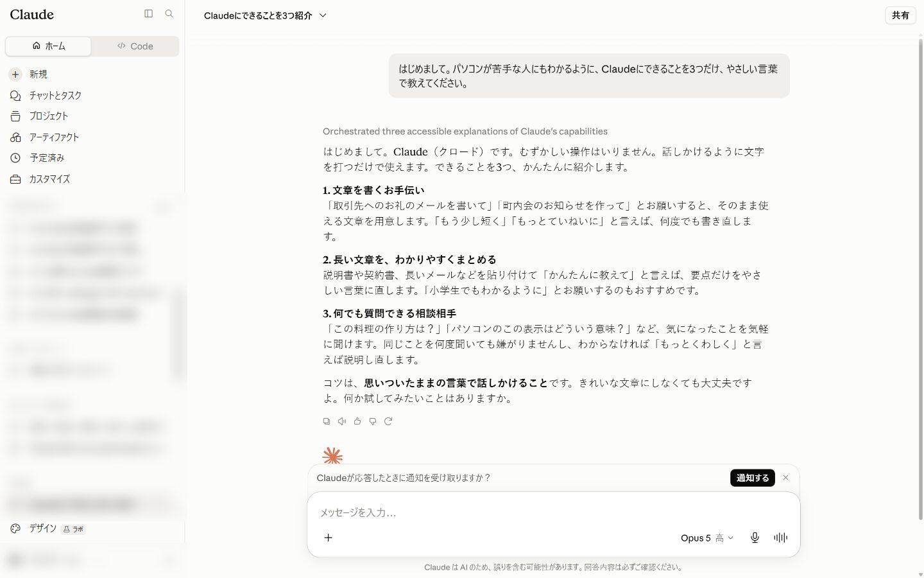Click the heading 2. 長い文章を、わかりやすくまとめる
This screenshot has width=924, height=578.
[409, 259]
